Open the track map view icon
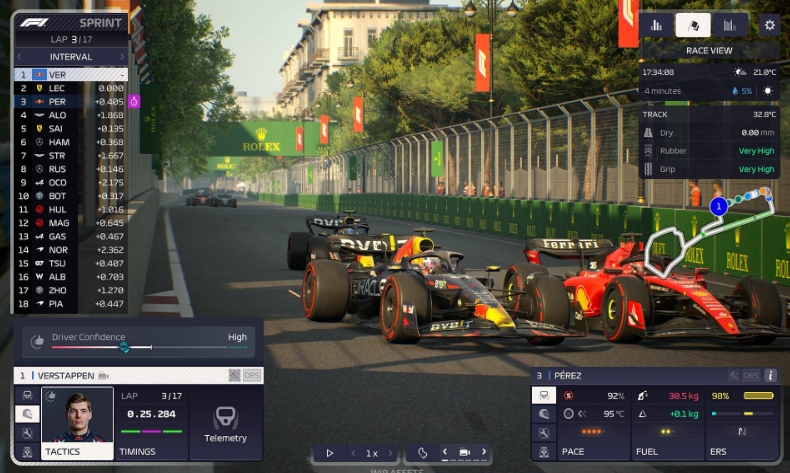790x473 pixels. point(422,453)
